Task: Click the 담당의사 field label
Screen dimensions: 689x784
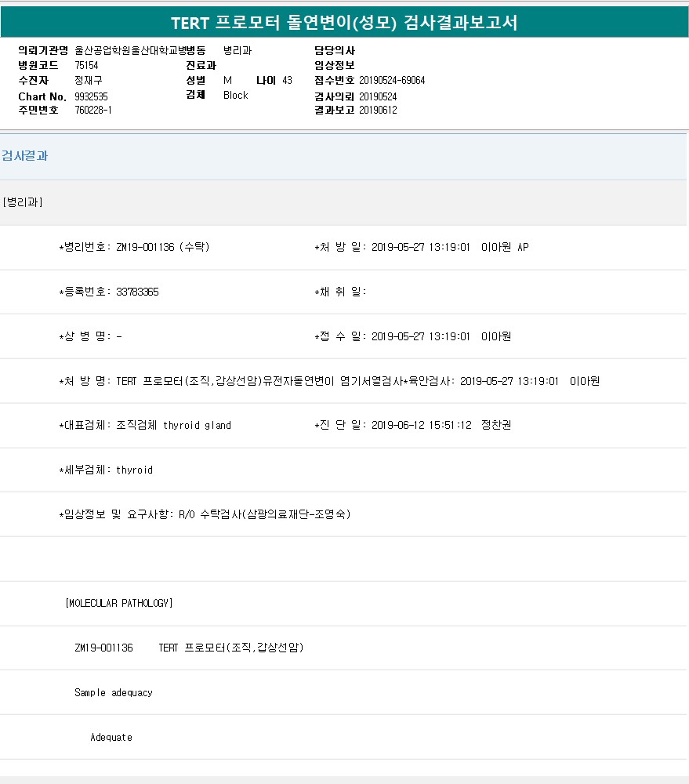Action: (x=335, y=50)
